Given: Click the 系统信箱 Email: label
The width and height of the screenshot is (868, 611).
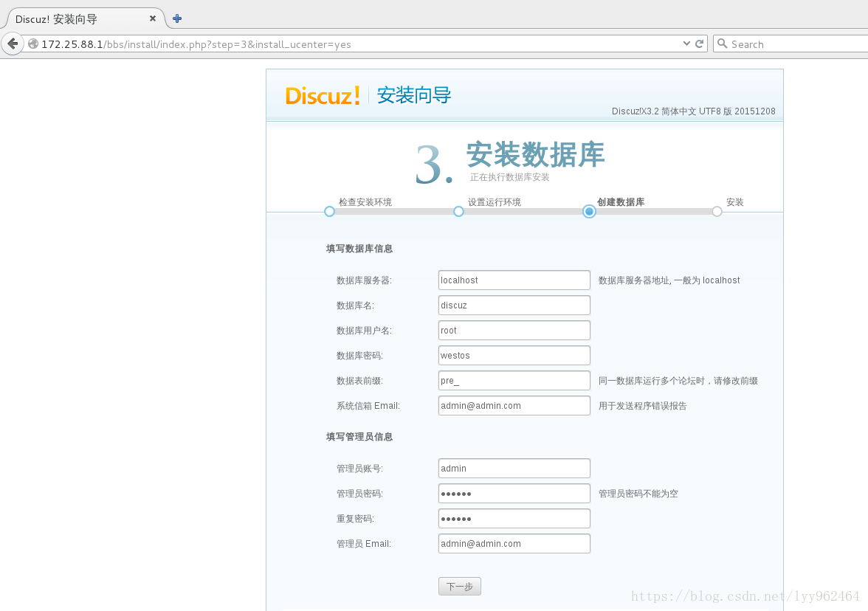Looking at the screenshot, I should [x=368, y=406].
